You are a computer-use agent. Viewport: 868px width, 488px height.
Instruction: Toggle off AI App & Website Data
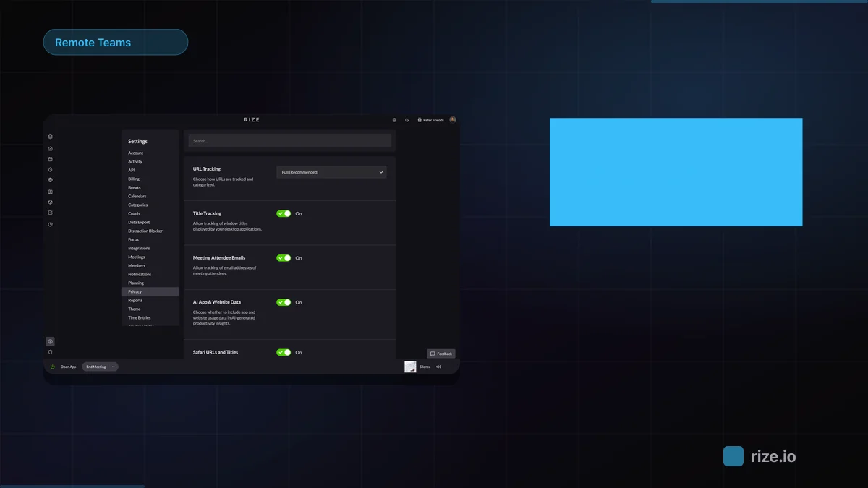click(284, 302)
